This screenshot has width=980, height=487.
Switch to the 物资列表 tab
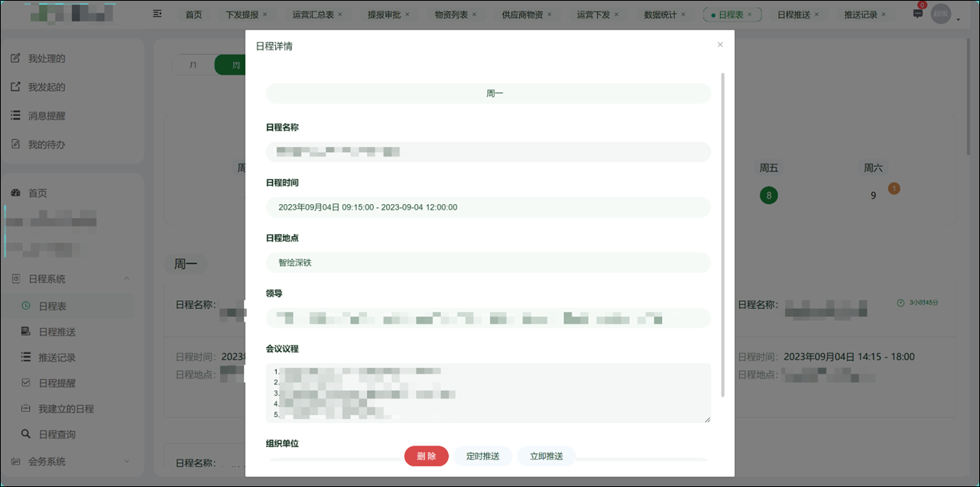click(x=450, y=13)
